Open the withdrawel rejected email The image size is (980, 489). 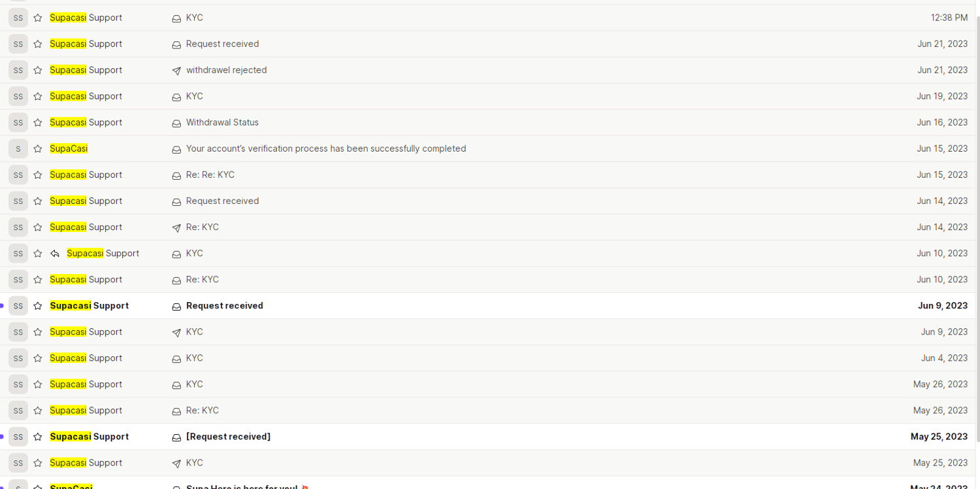click(226, 70)
